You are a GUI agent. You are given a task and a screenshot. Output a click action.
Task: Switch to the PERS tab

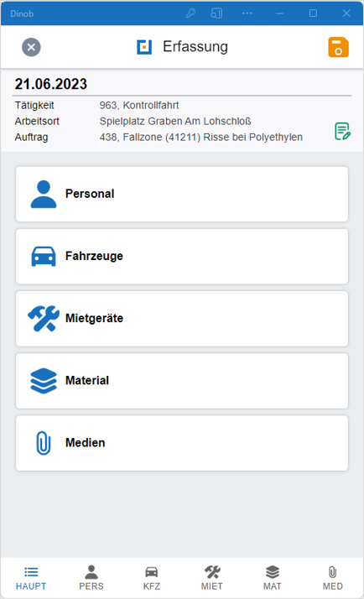tap(91, 578)
